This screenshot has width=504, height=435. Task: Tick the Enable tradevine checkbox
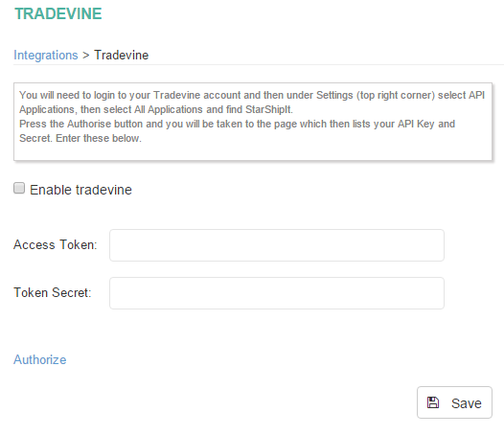[x=19, y=188]
